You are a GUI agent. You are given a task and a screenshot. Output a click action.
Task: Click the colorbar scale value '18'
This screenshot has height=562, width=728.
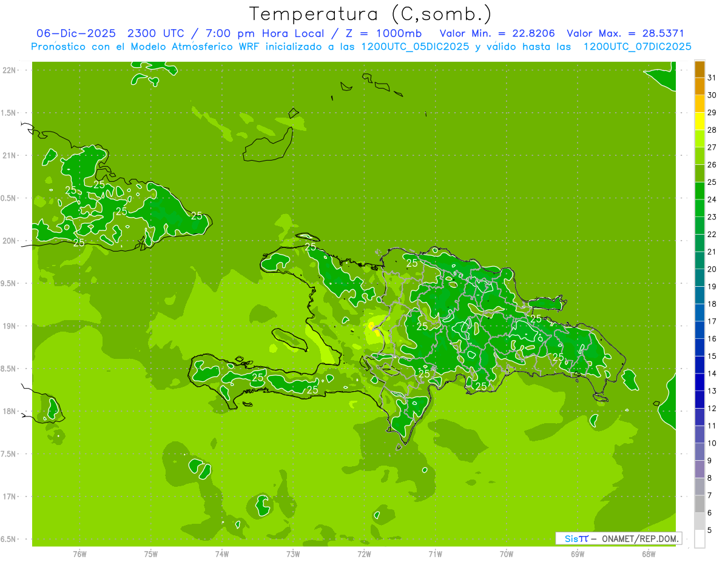click(712, 304)
